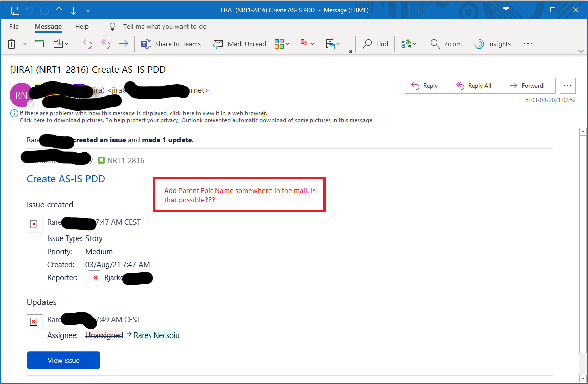The height and width of the screenshot is (384, 588).
Task: Click the Story issue type value
Action: coord(94,238)
